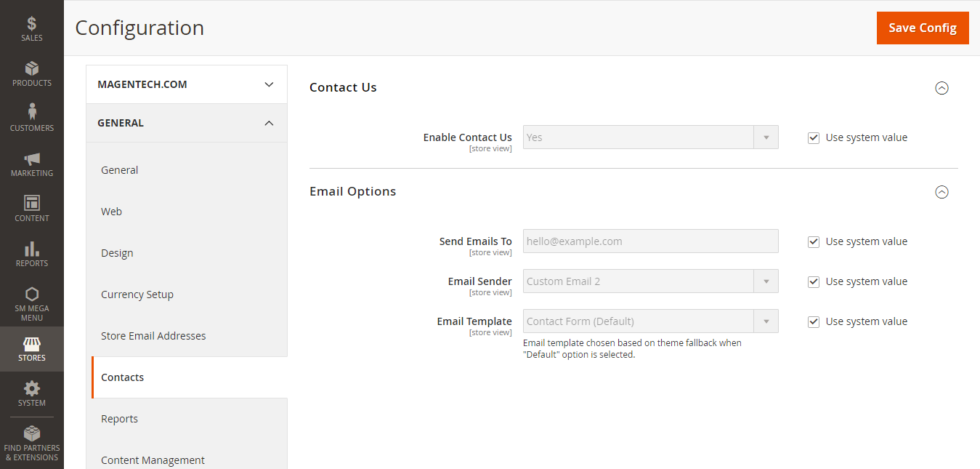Uncheck Use system value for Enable Contact Us
The image size is (980, 469).
pos(814,137)
